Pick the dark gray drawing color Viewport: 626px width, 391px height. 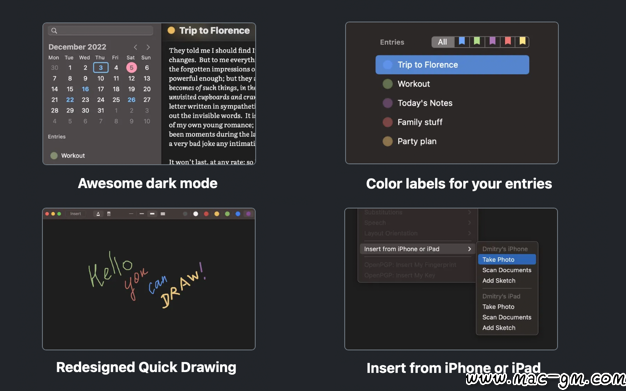(x=185, y=214)
